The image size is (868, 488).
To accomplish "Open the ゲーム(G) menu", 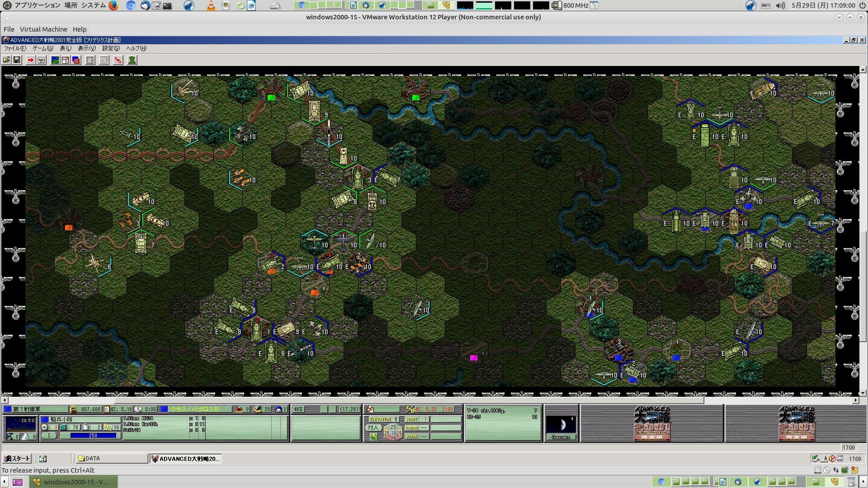I will (x=43, y=48).
